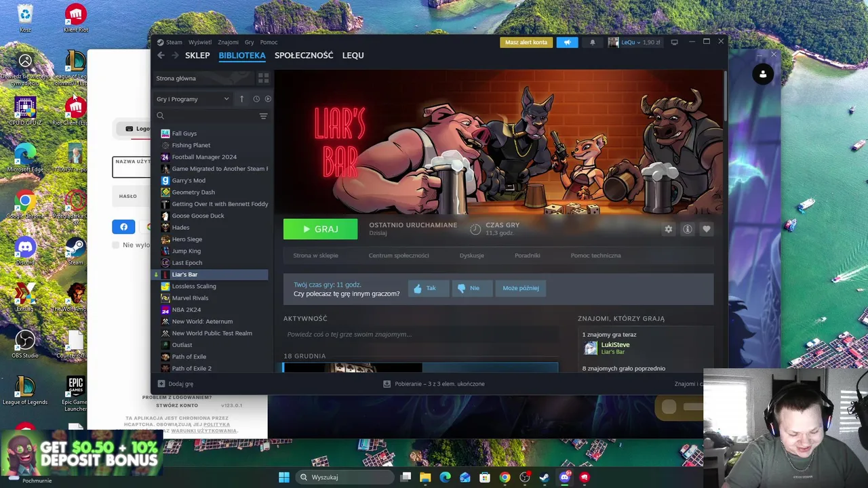The width and height of the screenshot is (868, 488).
Task: Open the Wyświetl menu
Action: [x=200, y=42]
